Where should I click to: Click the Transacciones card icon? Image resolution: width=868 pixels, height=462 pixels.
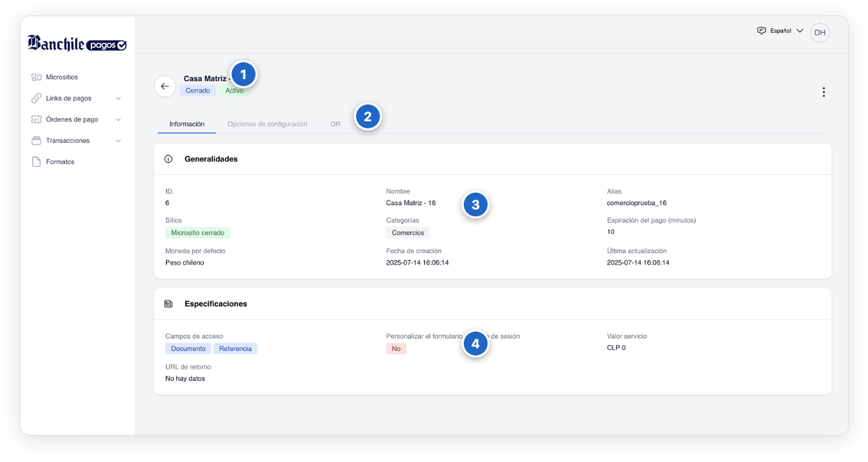click(x=36, y=141)
